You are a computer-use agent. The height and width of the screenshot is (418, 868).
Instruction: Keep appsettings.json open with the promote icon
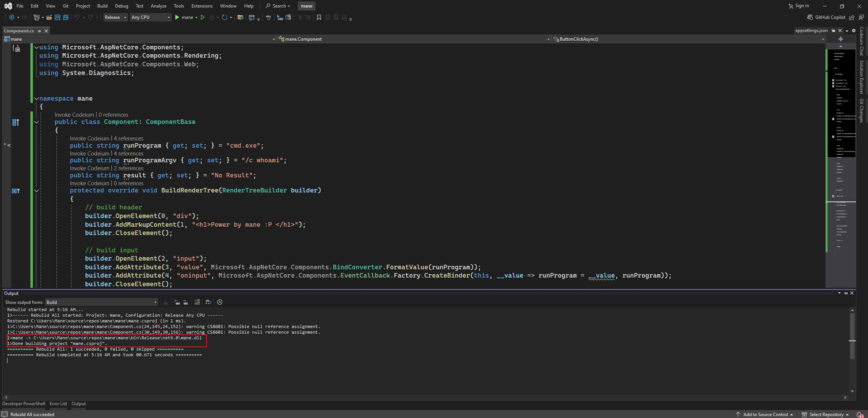833,31
